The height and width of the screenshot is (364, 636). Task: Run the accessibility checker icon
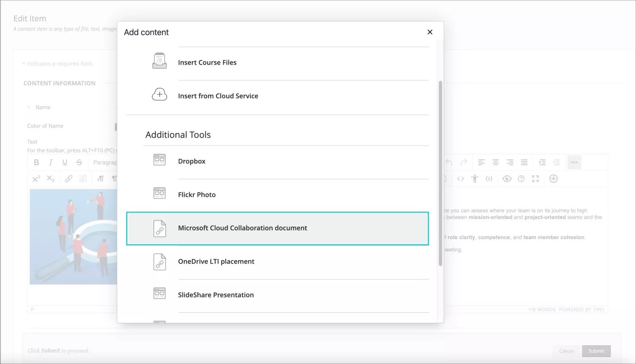475,179
